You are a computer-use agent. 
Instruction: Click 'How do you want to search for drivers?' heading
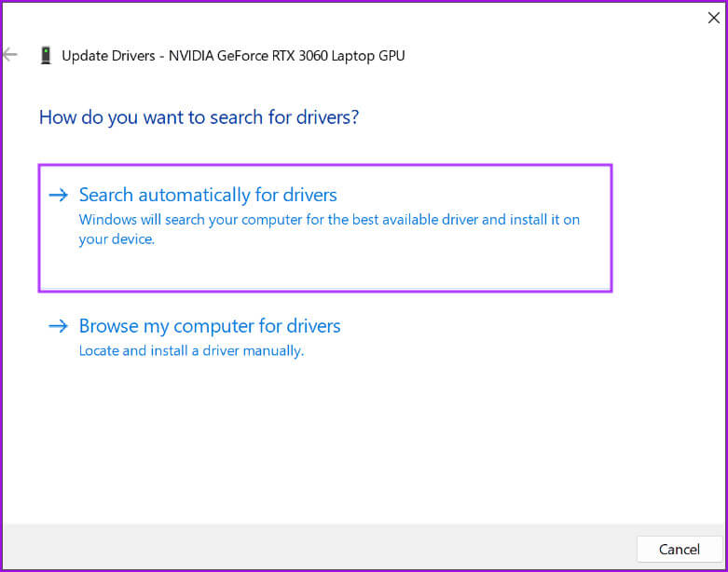point(199,117)
